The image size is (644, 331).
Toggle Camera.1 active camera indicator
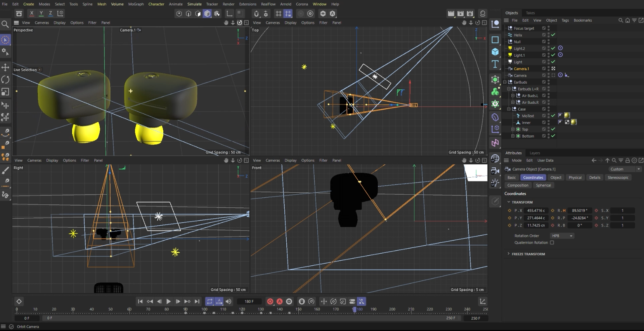click(553, 69)
